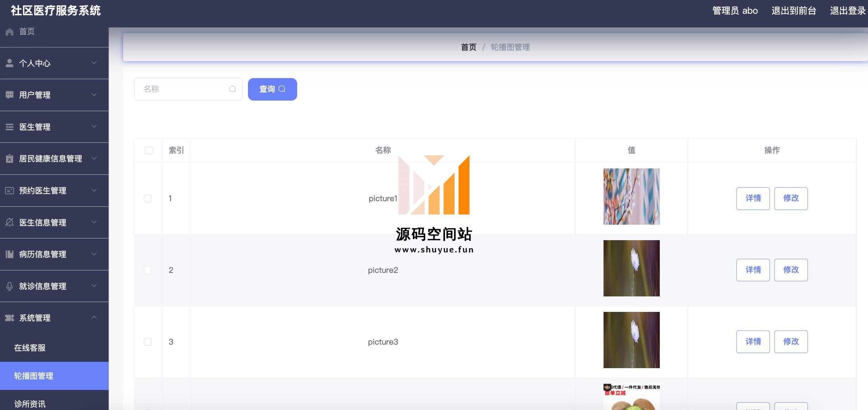868x410 pixels.
Task: Click the clipboard icon for 居民健康信息管理
Action: coord(9,159)
